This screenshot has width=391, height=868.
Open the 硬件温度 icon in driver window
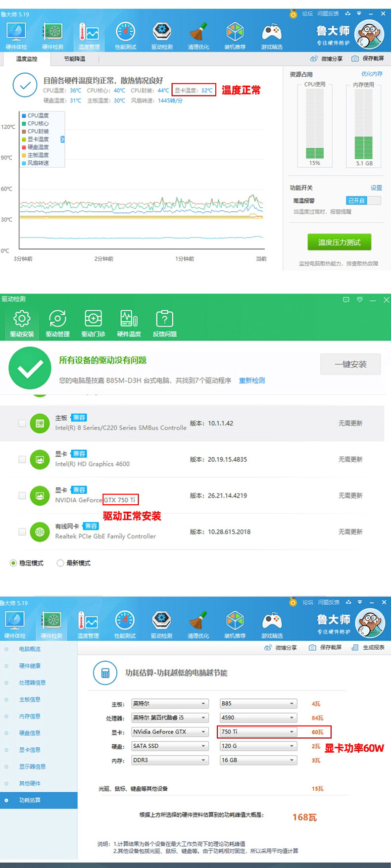click(x=129, y=319)
